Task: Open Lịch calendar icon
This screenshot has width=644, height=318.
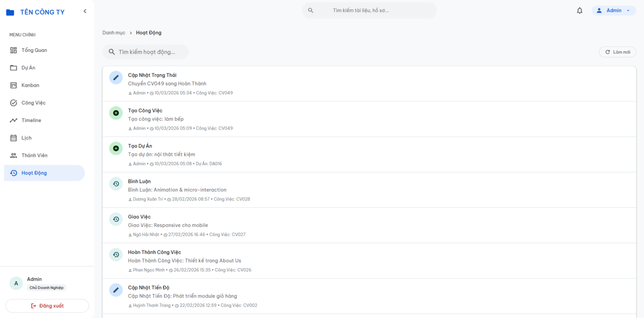Action: [13, 138]
